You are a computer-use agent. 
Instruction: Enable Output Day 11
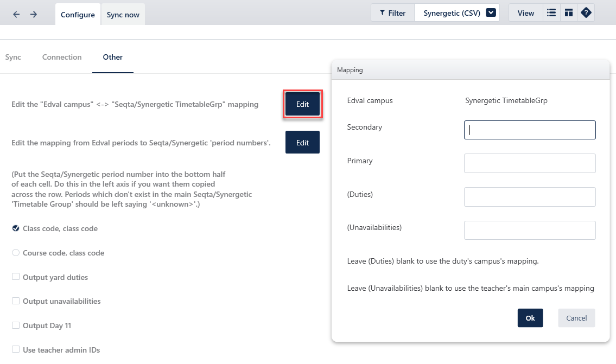point(16,325)
